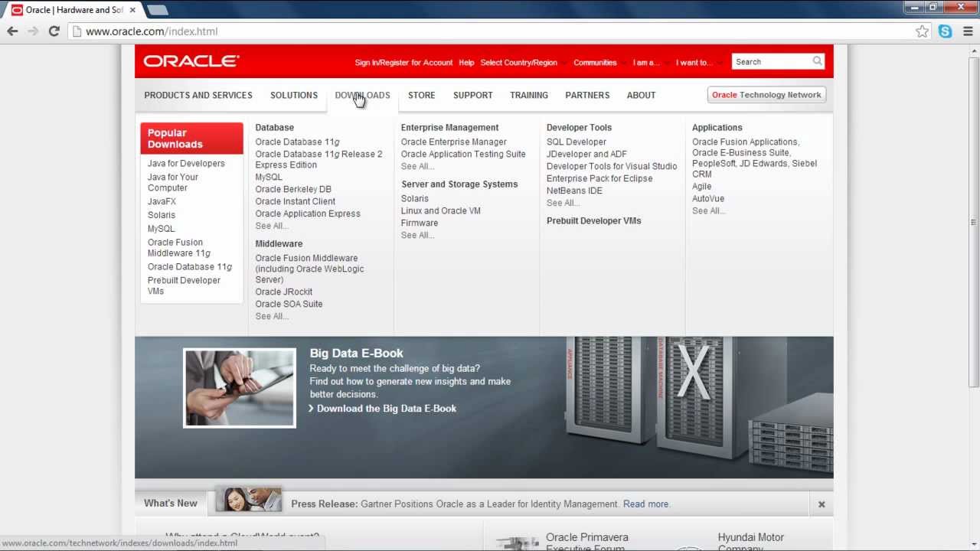Image resolution: width=980 pixels, height=551 pixels.
Task: Click Sign In/Register for Account
Action: [x=403, y=63]
